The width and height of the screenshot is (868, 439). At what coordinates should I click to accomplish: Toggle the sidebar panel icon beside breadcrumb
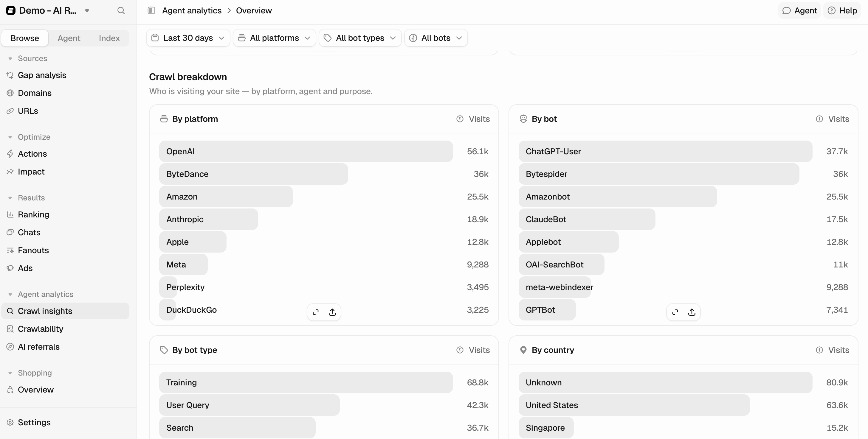(x=151, y=10)
